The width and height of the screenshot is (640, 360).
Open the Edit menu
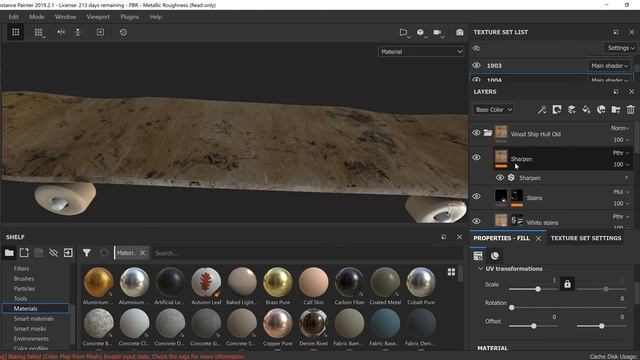tap(13, 17)
